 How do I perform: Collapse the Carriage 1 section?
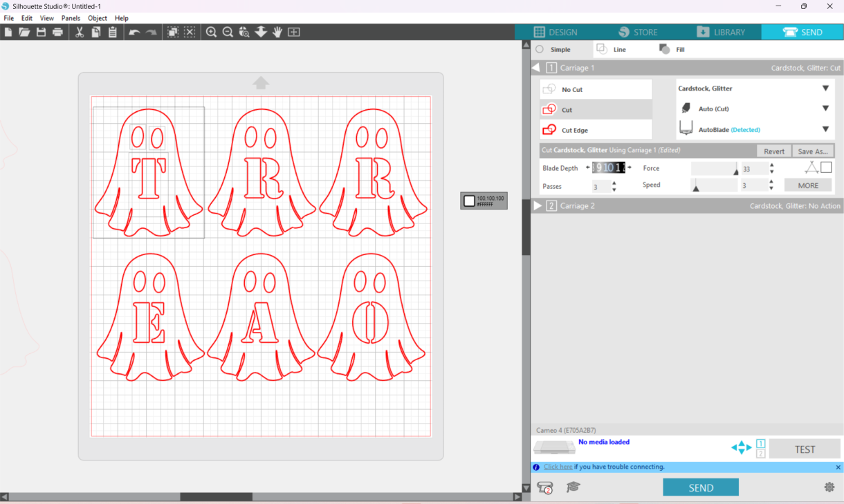click(535, 68)
